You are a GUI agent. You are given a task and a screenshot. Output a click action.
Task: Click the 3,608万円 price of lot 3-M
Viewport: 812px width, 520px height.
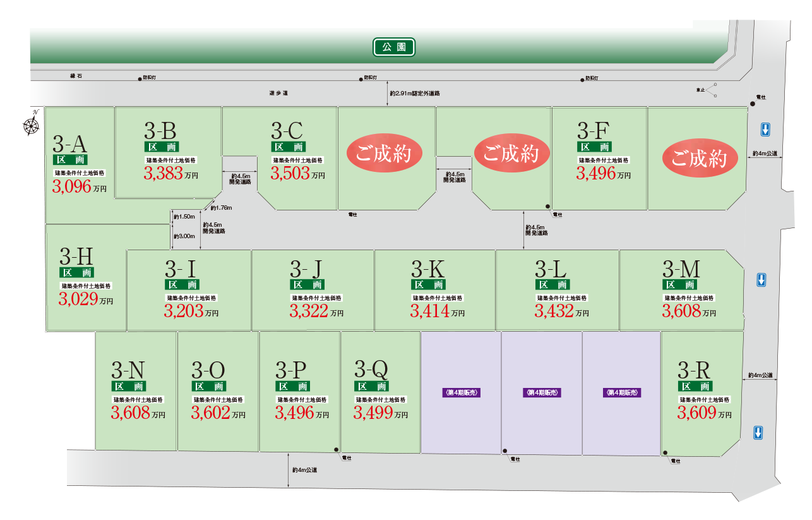tap(690, 310)
